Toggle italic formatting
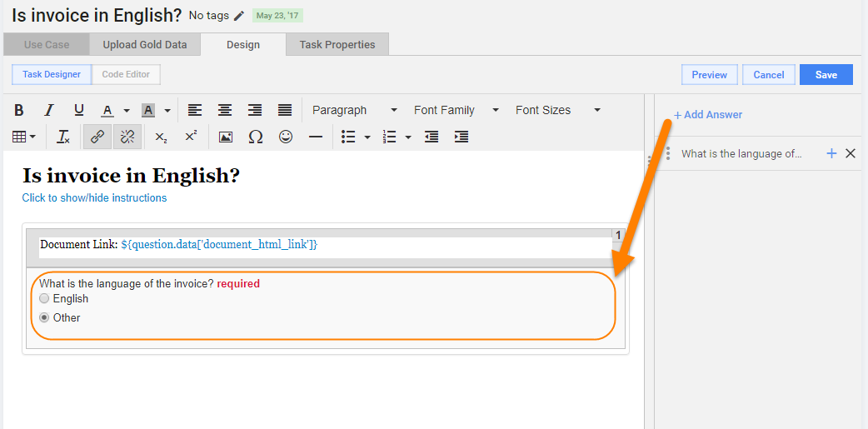Image resolution: width=868 pixels, height=429 pixels. [x=48, y=110]
